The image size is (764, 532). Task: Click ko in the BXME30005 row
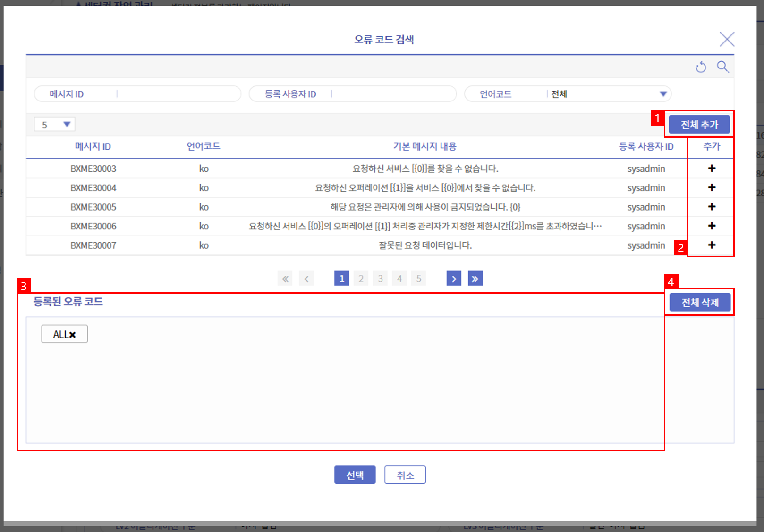coord(204,207)
